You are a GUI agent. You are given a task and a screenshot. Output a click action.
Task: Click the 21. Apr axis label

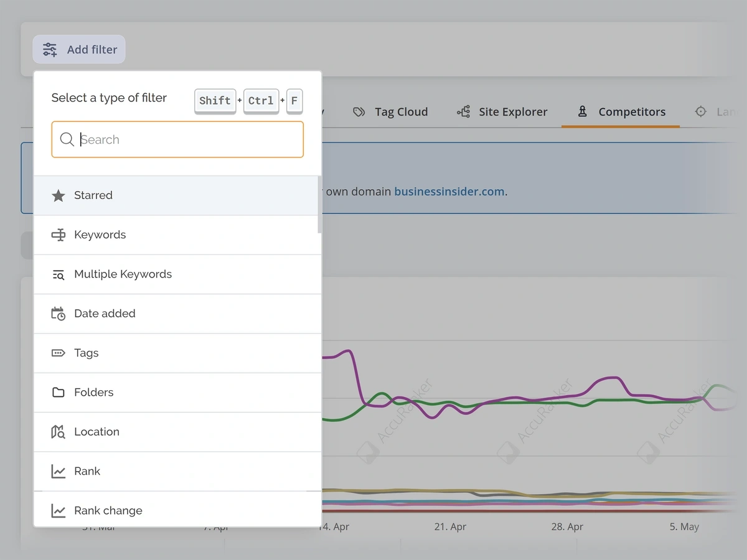pyautogui.click(x=450, y=526)
